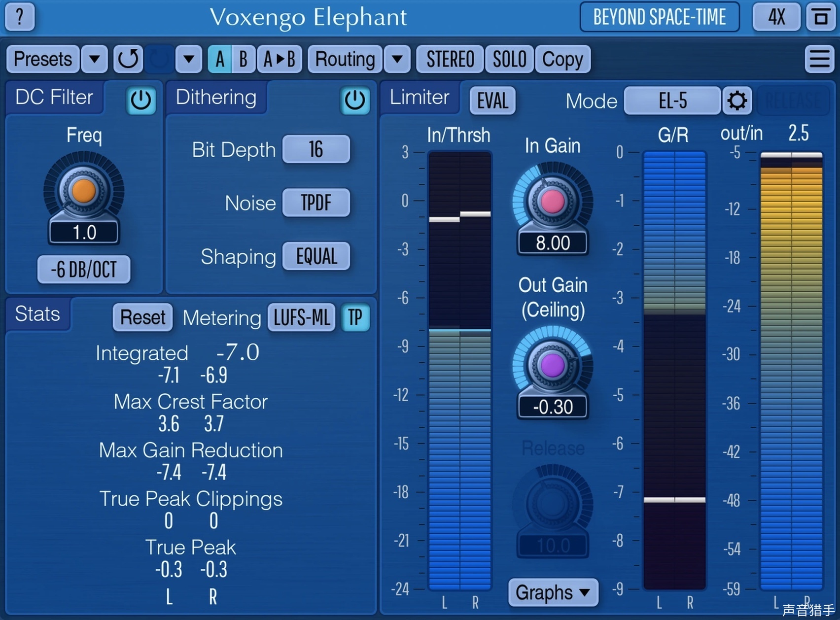Open the Graphs dropdown
Image resolution: width=840 pixels, height=620 pixels.
pyautogui.click(x=553, y=592)
